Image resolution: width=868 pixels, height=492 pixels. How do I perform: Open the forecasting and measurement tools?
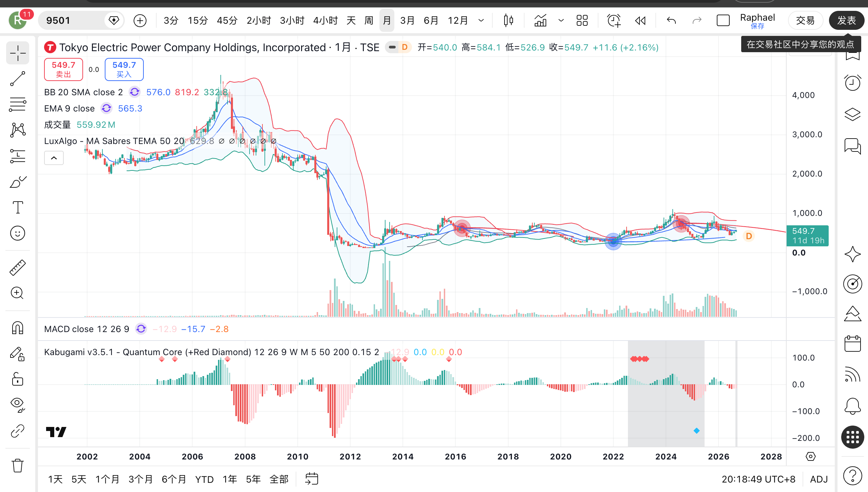[x=18, y=156]
